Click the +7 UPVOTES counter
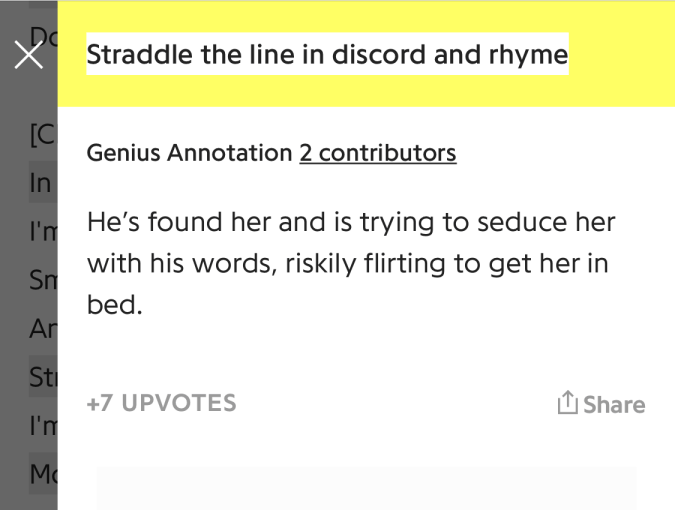Image resolution: width=675 pixels, height=510 pixels. [x=162, y=403]
